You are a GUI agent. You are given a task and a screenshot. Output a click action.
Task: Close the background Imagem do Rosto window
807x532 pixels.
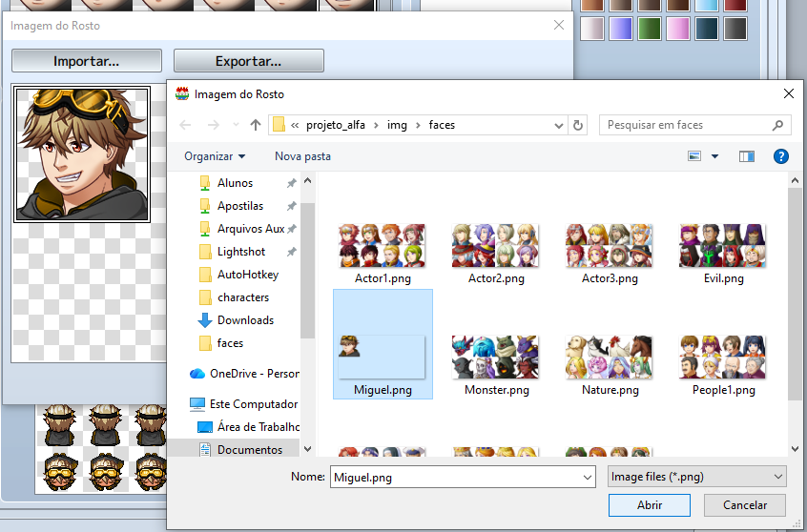(x=559, y=25)
